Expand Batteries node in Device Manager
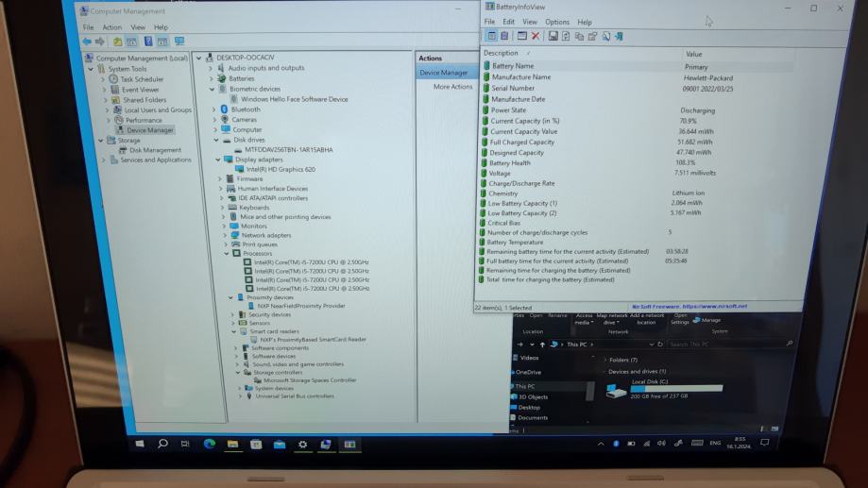The image size is (868, 488). click(211, 78)
